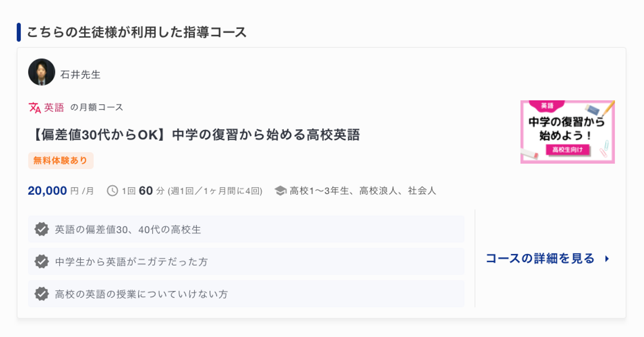Open the 中学の復習から始める高校英語 course title
This screenshot has width=644, height=337.
pyautogui.click(x=194, y=135)
